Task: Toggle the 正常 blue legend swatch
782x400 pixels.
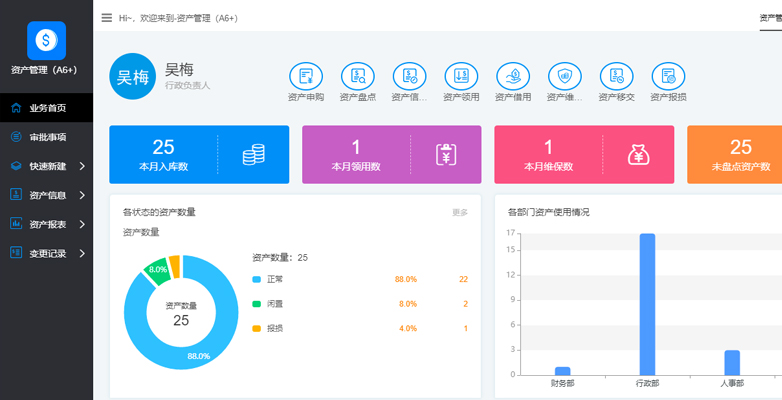Action: (x=257, y=279)
